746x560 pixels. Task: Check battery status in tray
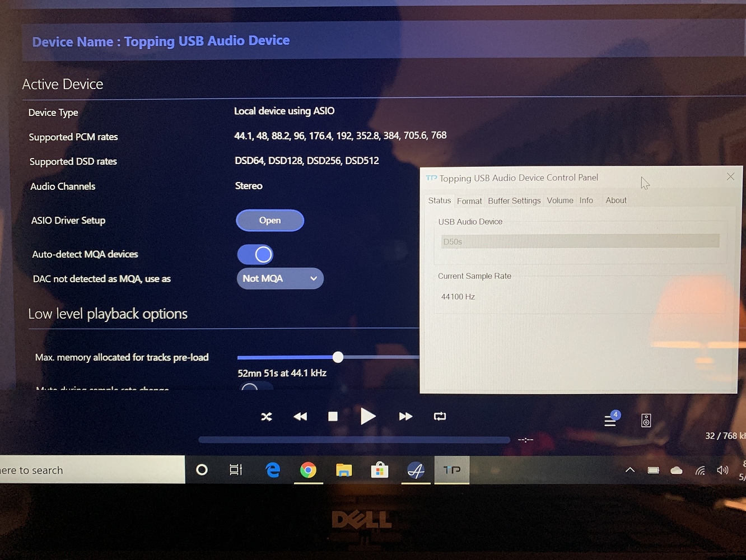coord(654,470)
